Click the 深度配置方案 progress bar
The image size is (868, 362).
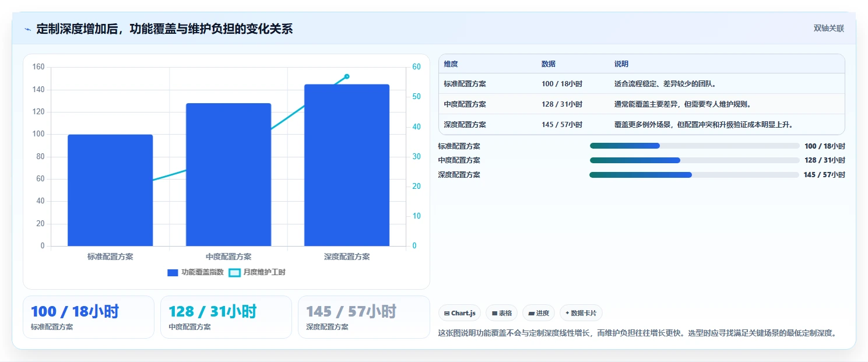pos(694,175)
